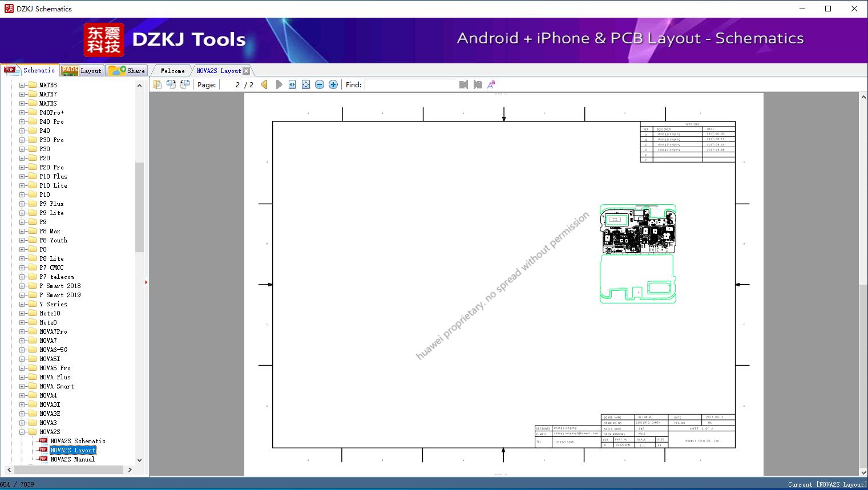Select the NOVA3 folder
Viewport: 868px width, 490px height.
[x=48, y=423]
